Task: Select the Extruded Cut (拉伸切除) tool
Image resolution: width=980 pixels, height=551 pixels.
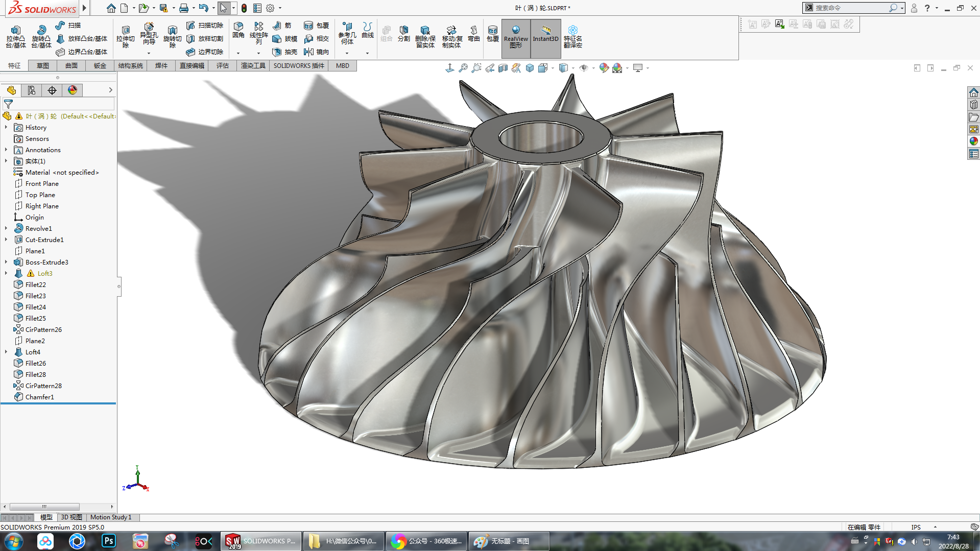Action: pos(125,36)
